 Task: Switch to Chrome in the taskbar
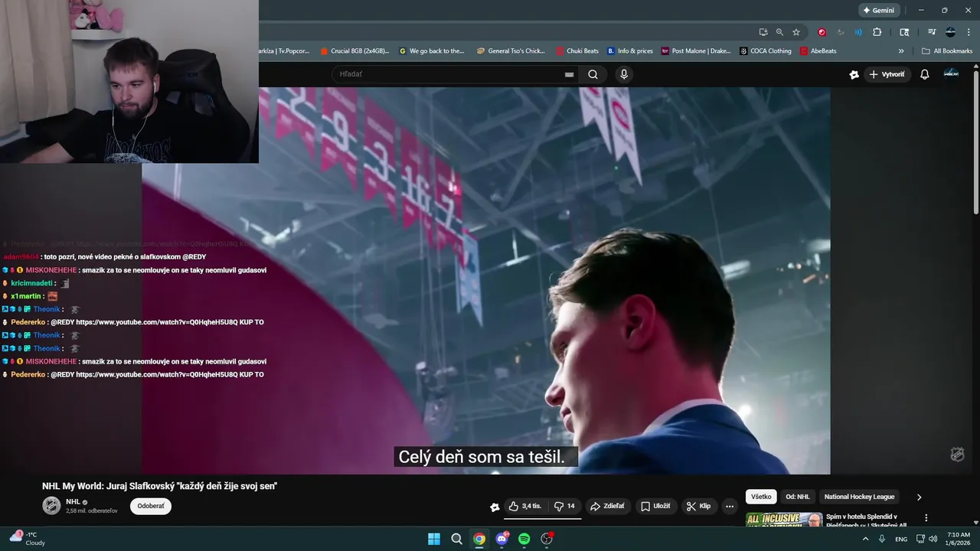pyautogui.click(x=479, y=539)
